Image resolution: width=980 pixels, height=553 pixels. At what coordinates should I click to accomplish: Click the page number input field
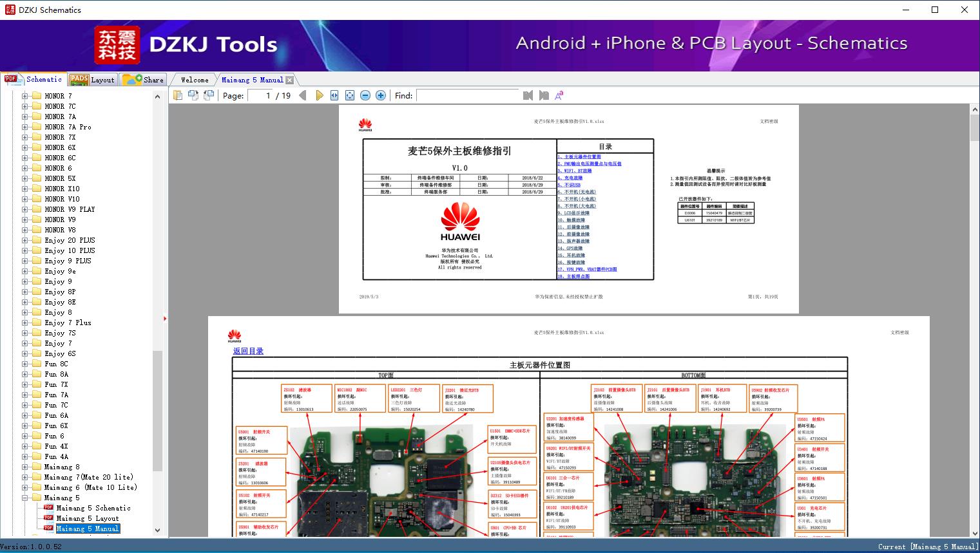(x=260, y=95)
